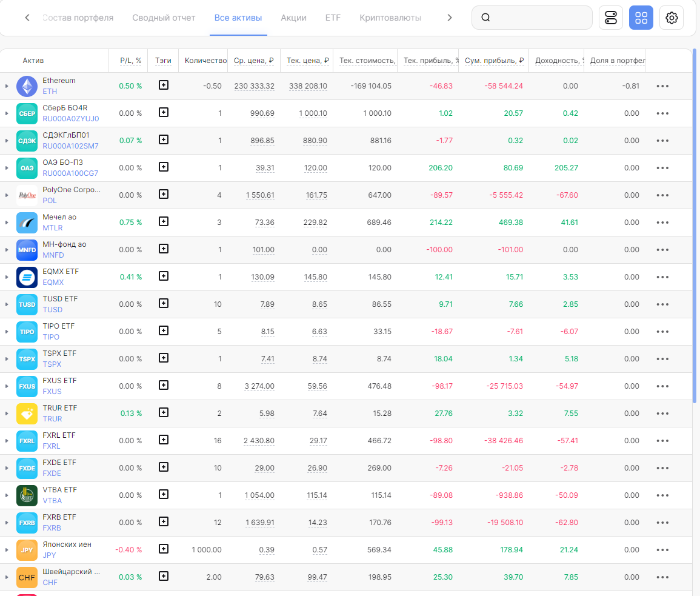700x596 pixels.
Task: Click FXUS average price 3 274.00
Action: click(259, 386)
